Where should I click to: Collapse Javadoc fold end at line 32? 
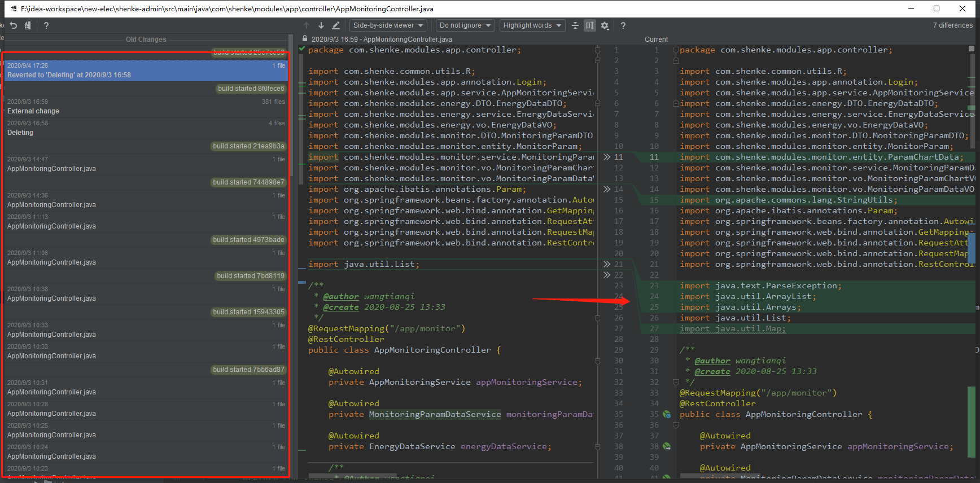(x=676, y=382)
